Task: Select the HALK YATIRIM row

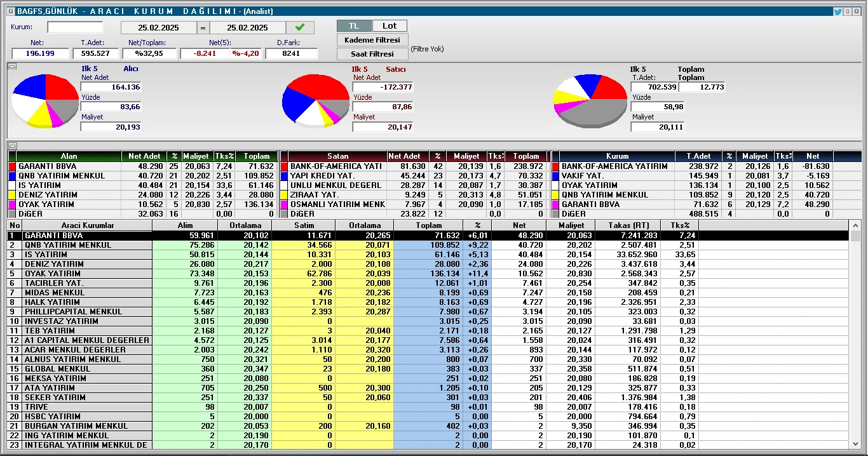Action: click(429, 302)
